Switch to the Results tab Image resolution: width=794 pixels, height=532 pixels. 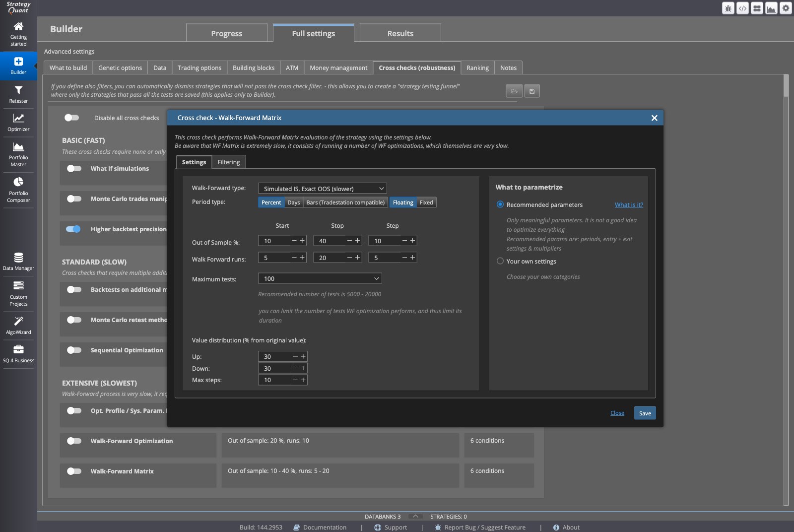point(400,33)
